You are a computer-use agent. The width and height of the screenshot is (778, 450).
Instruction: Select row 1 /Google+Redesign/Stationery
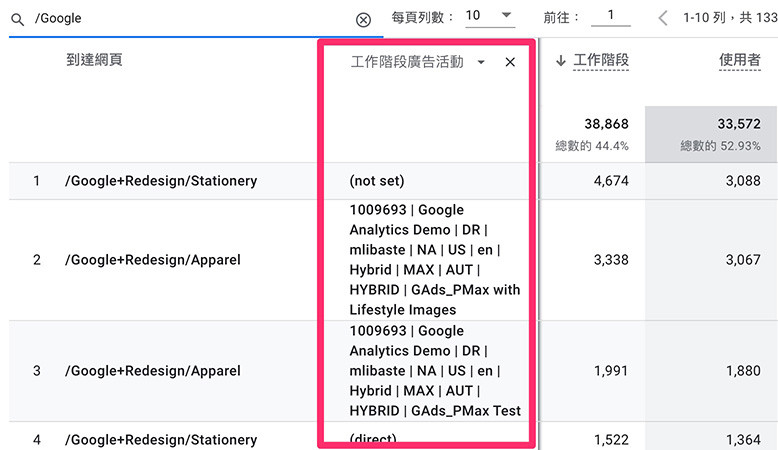161,181
